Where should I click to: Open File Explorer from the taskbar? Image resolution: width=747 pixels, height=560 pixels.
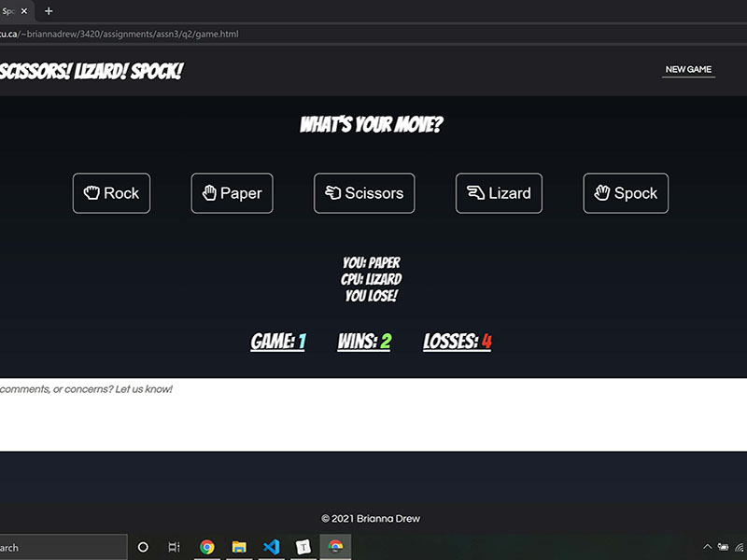pos(239,547)
